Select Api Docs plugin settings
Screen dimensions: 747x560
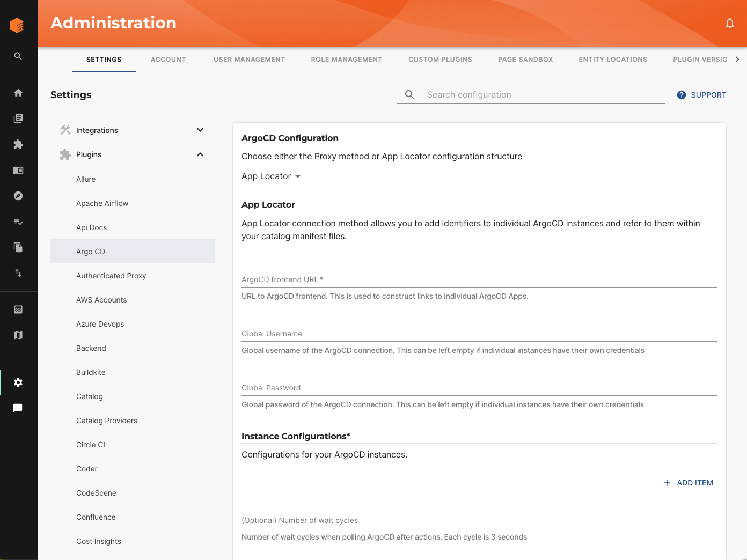pyautogui.click(x=133, y=227)
